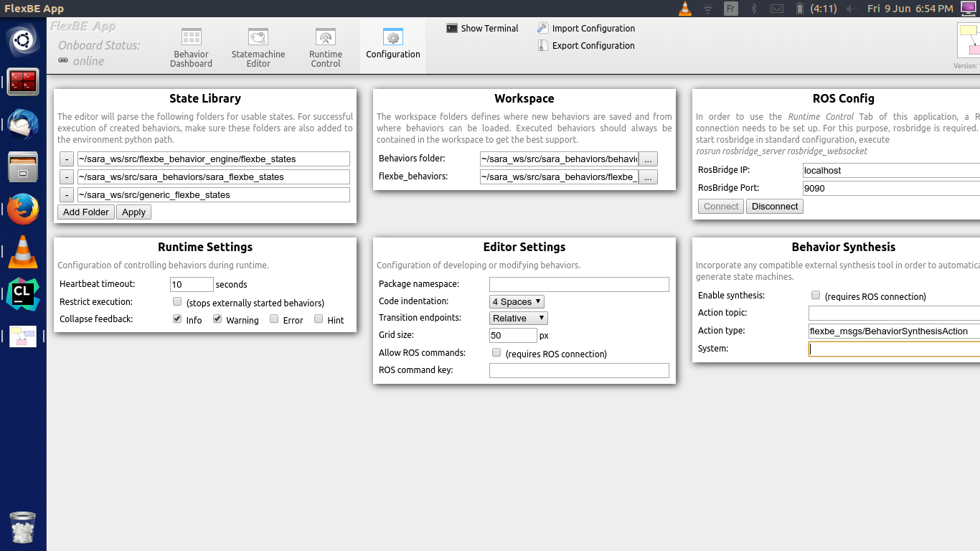This screenshot has width=980, height=551.
Task: Uncheck the Warning collapse feedback checkbox
Action: [x=217, y=319]
